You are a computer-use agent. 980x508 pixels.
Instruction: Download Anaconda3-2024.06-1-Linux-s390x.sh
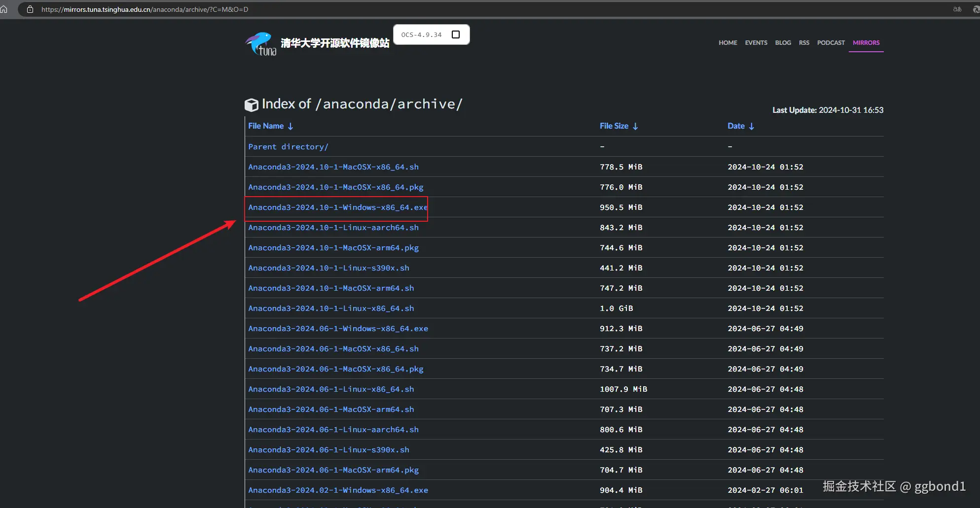(328, 450)
